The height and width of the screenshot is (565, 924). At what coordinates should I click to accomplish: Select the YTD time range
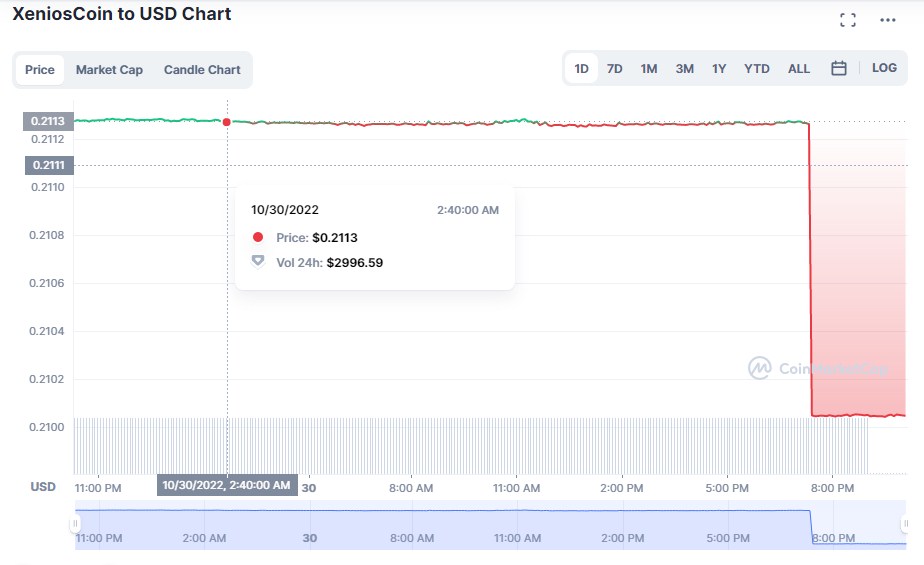tap(757, 68)
